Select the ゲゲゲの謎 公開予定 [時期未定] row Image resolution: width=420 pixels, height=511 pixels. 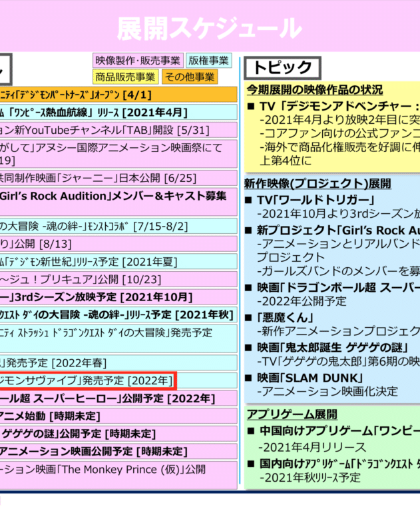(x=118, y=434)
